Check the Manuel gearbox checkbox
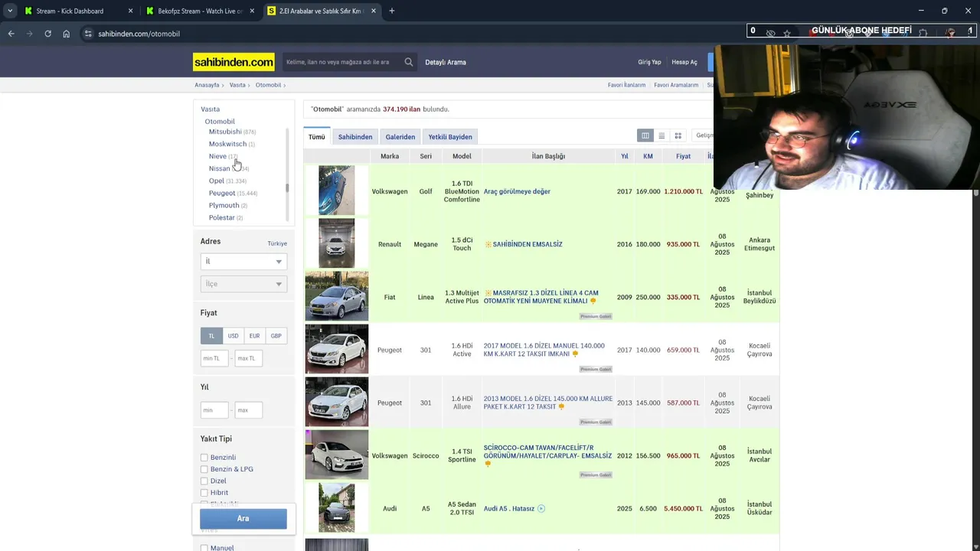Screen dimensions: 980x551 tap(204, 548)
